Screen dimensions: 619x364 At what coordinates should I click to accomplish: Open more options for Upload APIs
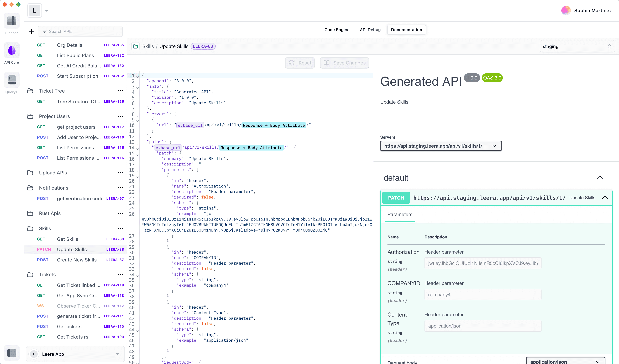click(121, 173)
